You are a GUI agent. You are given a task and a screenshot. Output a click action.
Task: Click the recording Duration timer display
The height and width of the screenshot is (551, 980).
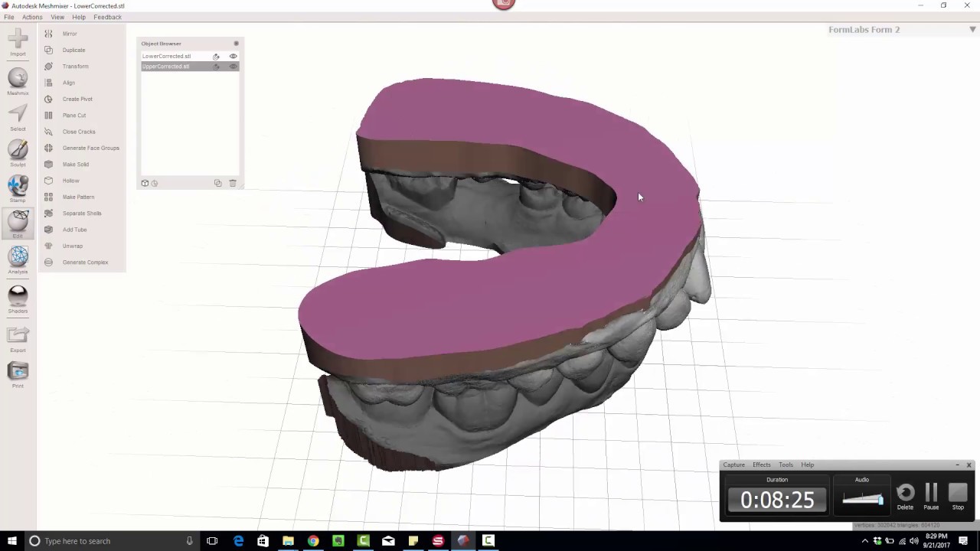(x=777, y=500)
